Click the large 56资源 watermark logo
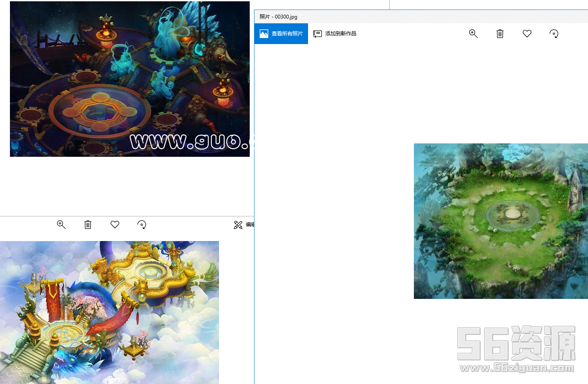Viewport: 588px width, 384px height. 516,343
